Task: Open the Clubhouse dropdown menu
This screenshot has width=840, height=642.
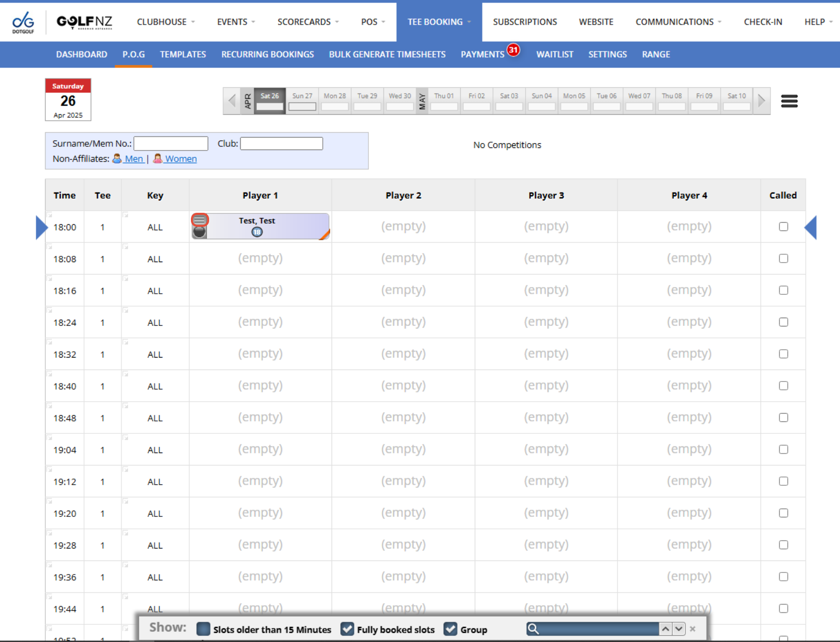Action: 166,22
